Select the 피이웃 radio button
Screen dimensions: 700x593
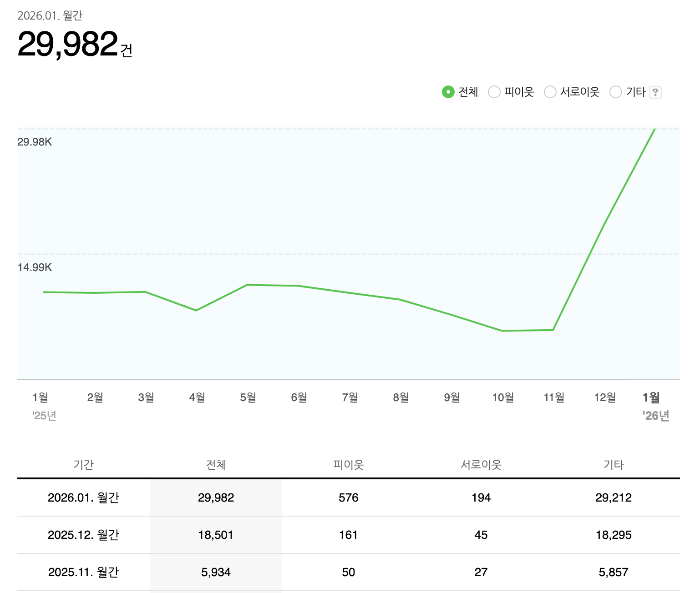point(494,92)
